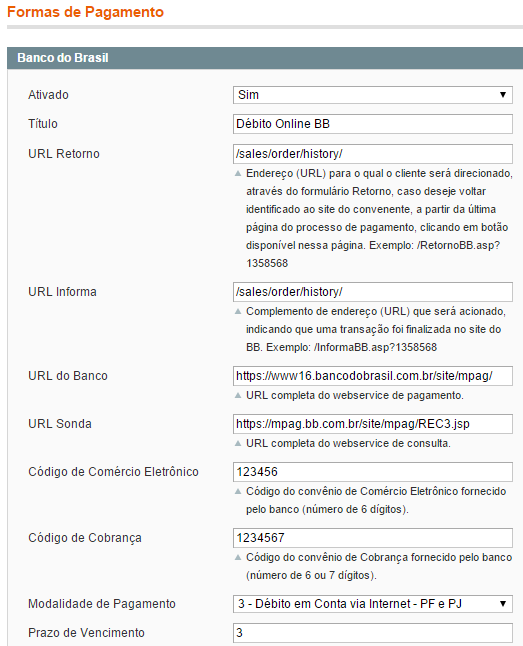Click the hint triangle under URL do Banco
The width and height of the screenshot is (523, 646).
[238, 396]
